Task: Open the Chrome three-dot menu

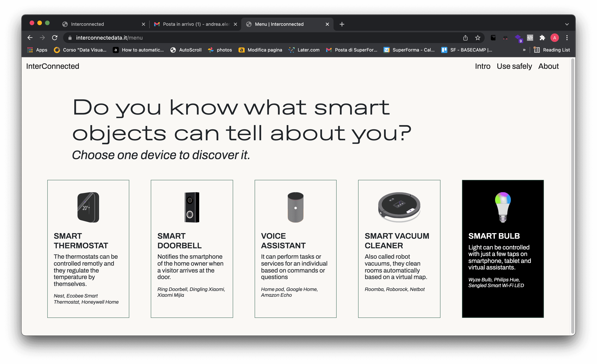Action: pos(567,37)
